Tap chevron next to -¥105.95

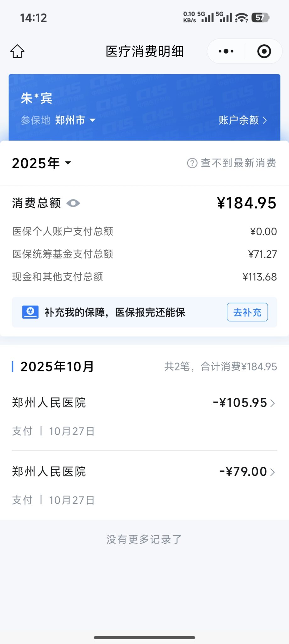(273, 403)
